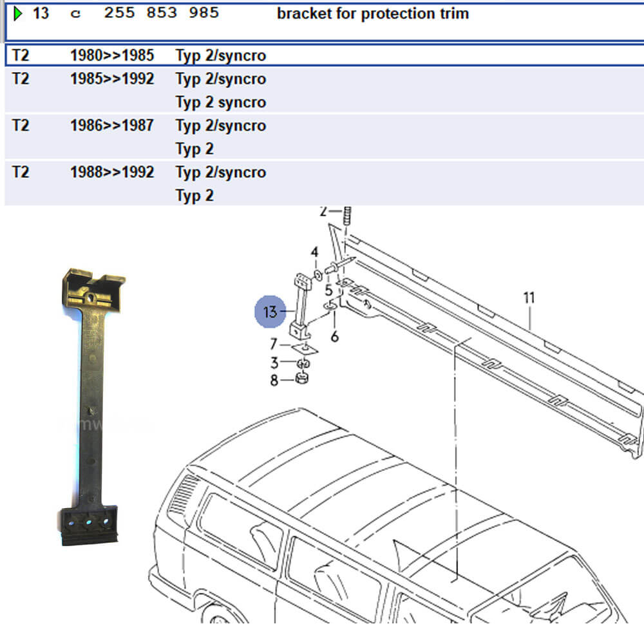The image size is (644, 644).
Task: Click callout number 11 on the diagram
Action: click(x=529, y=298)
